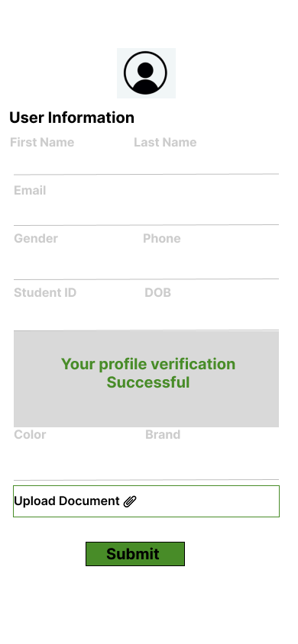Click the Email label text

point(30,190)
